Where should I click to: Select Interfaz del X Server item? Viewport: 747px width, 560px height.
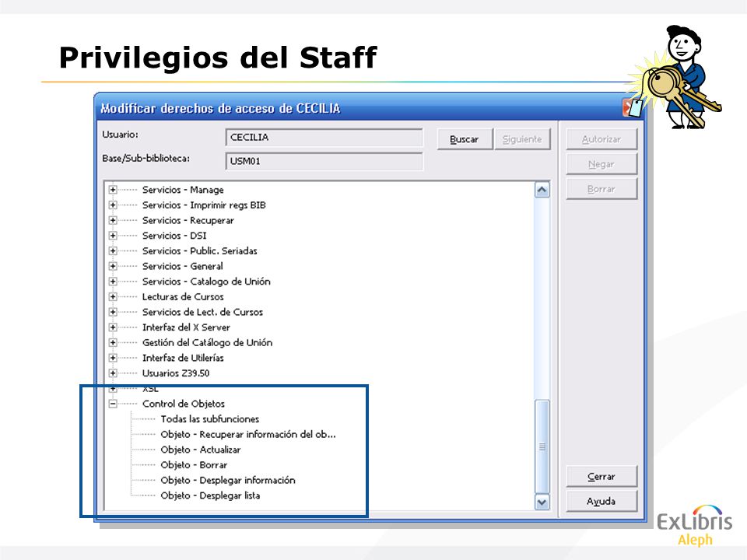pyautogui.click(x=186, y=327)
